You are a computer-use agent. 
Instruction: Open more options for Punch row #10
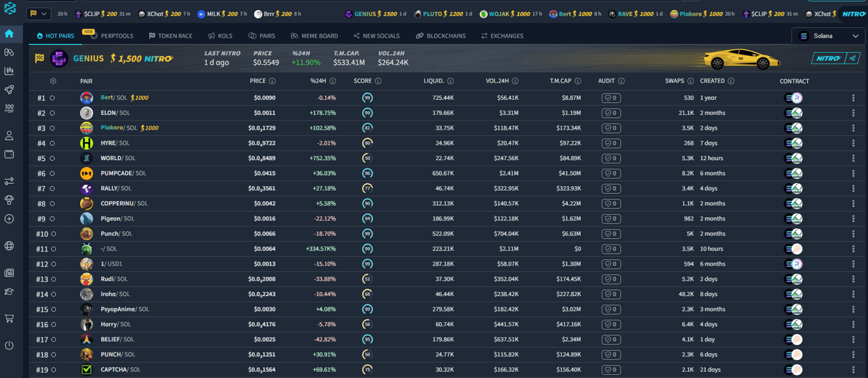(x=853, y=234)
